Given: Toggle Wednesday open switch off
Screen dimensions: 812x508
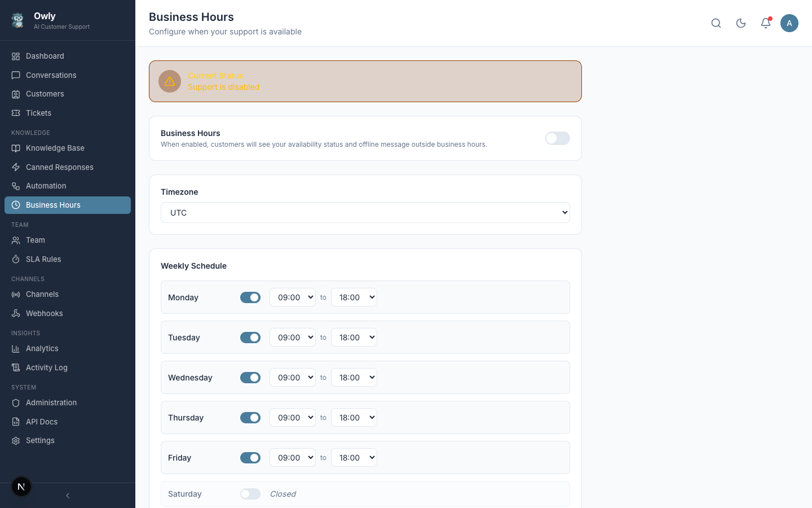Looking at the screenshot, I should click(250, 378).
